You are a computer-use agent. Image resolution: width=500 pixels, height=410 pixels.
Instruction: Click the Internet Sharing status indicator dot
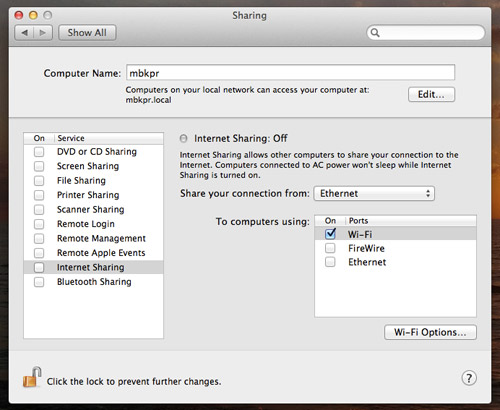[183, 138]
